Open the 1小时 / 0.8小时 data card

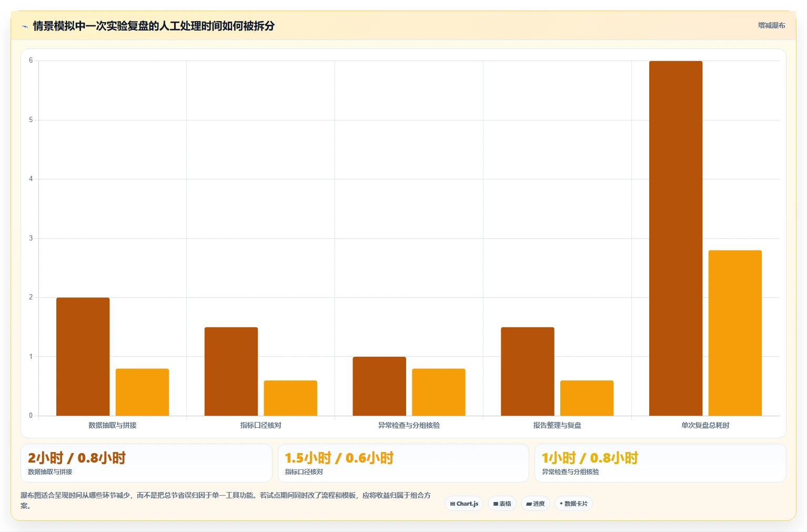point(660,463)
